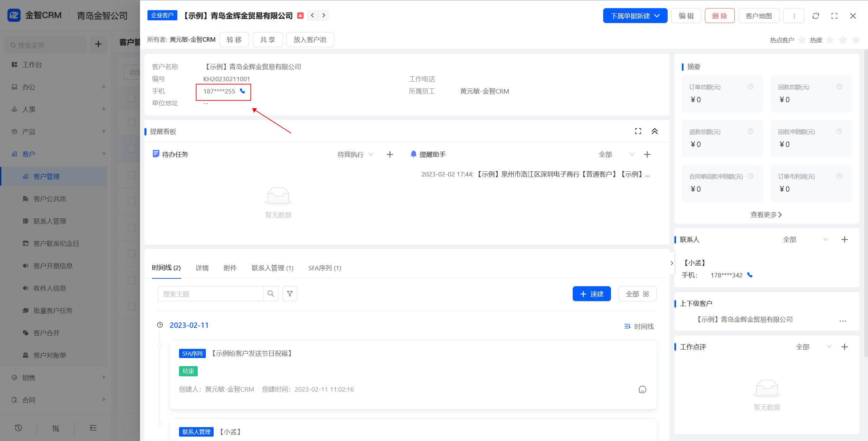Collapse sidebar menu icon at bottom
Screen dimensions: 868x441
click(x=93, y=428)
